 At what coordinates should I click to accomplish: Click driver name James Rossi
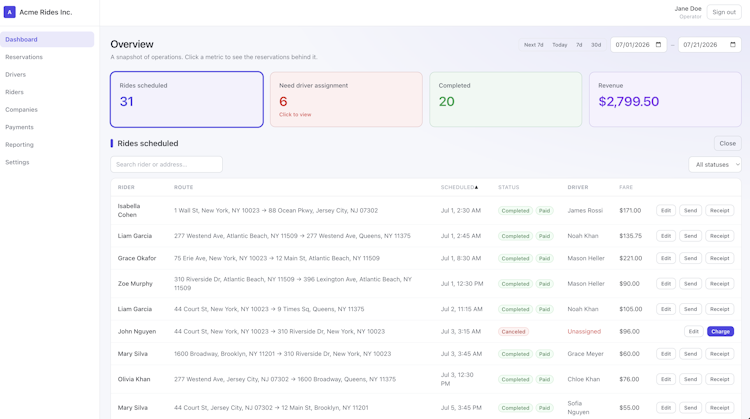(585, 210)
